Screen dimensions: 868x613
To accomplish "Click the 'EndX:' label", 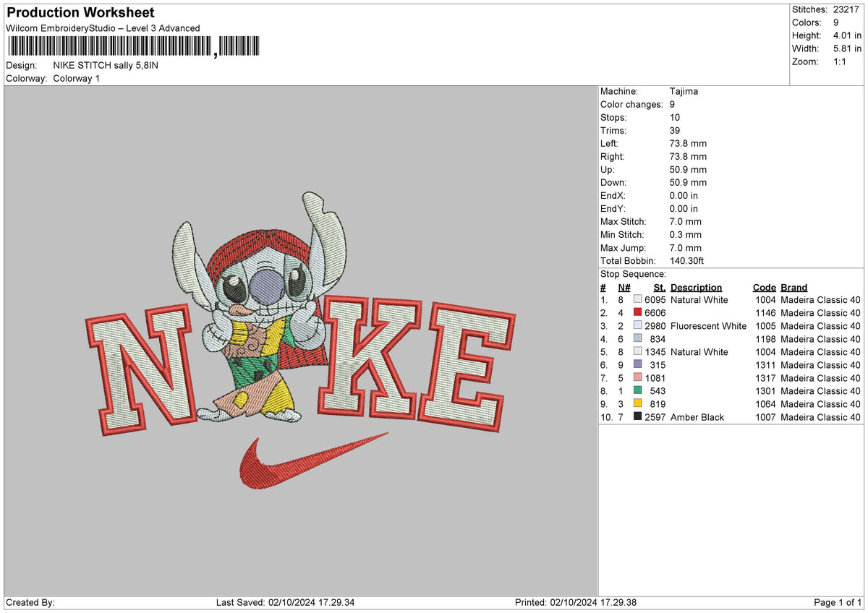I will (613, 196).
